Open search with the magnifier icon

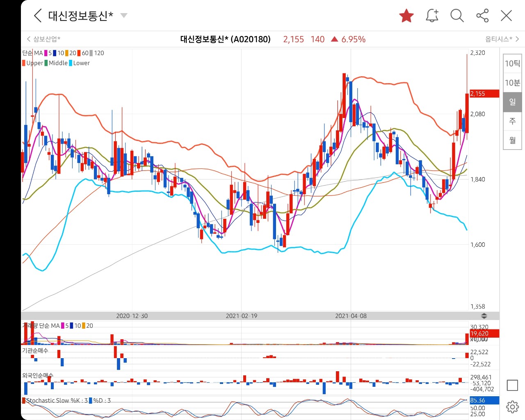tap(457, 16)
